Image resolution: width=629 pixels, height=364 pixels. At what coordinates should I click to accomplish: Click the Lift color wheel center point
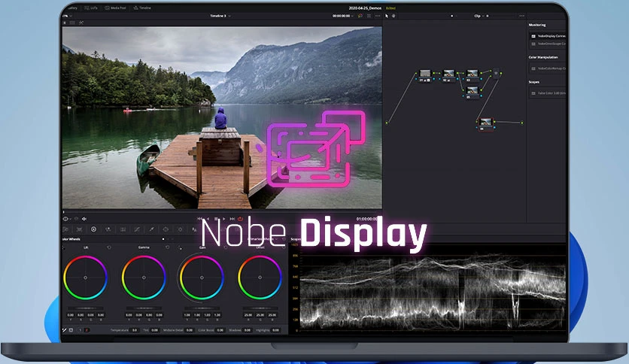[x=86, y=278]
